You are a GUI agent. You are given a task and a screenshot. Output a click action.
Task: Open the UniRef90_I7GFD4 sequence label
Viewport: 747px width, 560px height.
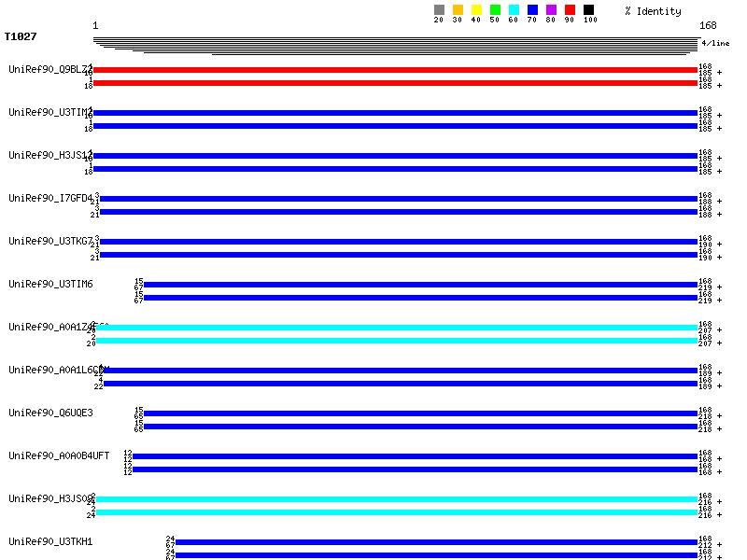50,198
